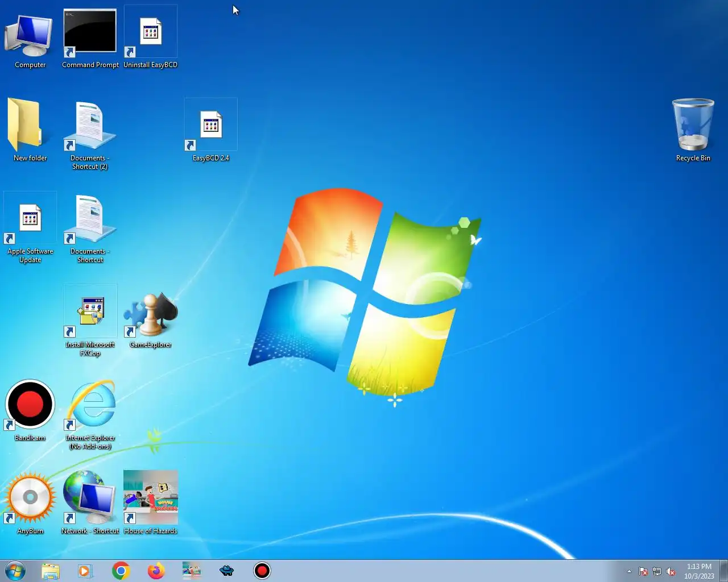Viewport: 728px width, 582px height.
Task: Open the Action Center flag icon
Action: pos(643,571)
